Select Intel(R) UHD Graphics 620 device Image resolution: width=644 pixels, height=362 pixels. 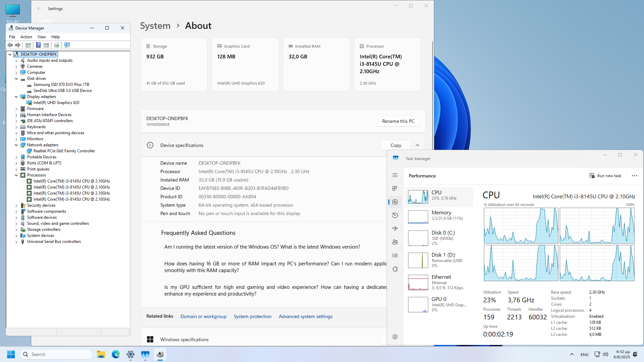coord(56,103)
